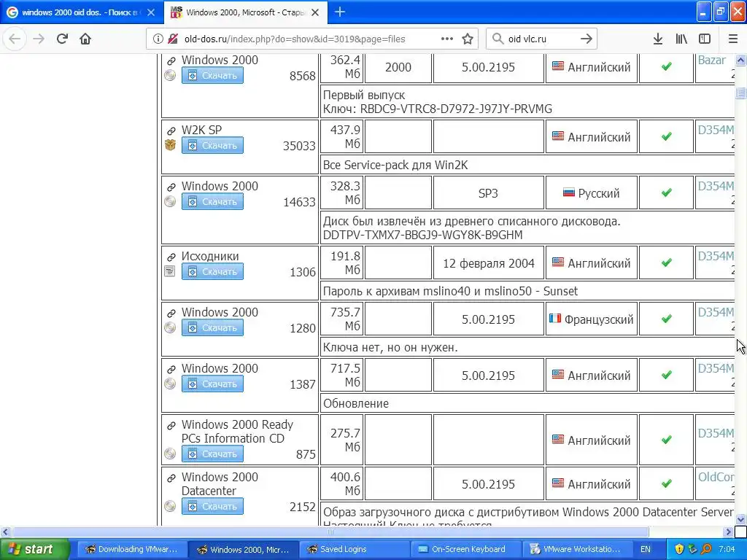This screenshot has width=747, height=560.
Task: Download the W2K SP package
Action: tap(212, 145)
